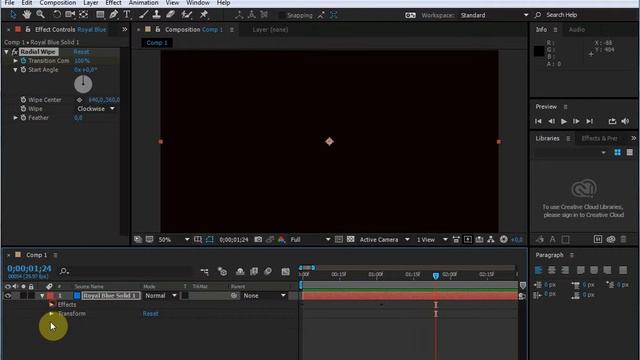The height and width of the screenshot is (360, 640).
Task: Select the Unified Camera tool
Action: 70,15
